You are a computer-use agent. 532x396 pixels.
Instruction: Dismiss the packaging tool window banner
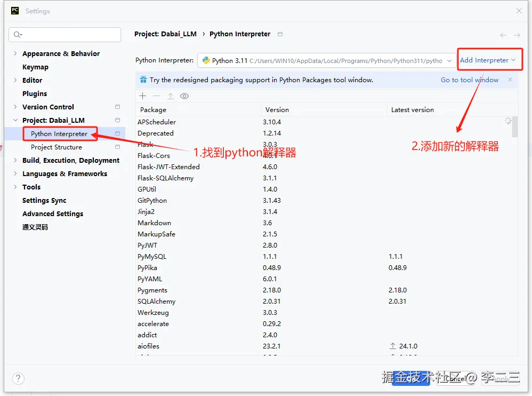coord(510,80)
